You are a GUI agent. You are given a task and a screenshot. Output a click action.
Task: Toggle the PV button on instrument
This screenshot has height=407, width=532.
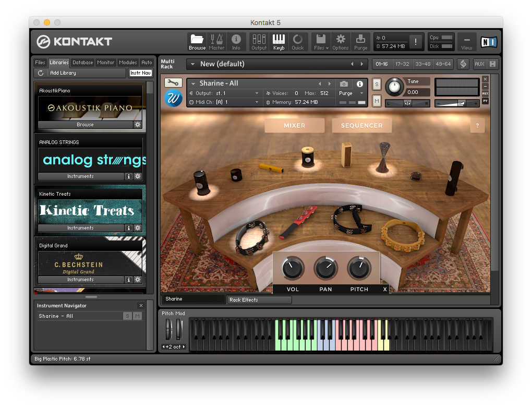(x=486, y=101)
